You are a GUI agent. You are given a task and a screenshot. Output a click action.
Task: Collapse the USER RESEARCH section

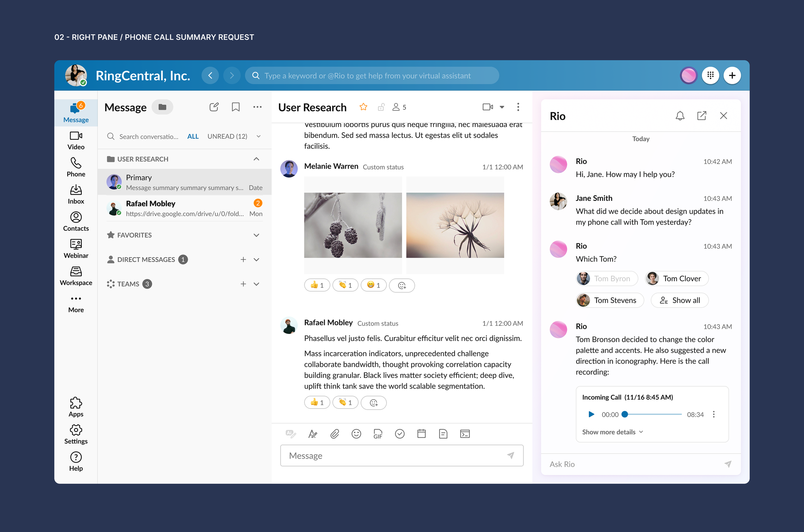coord(256,159)
